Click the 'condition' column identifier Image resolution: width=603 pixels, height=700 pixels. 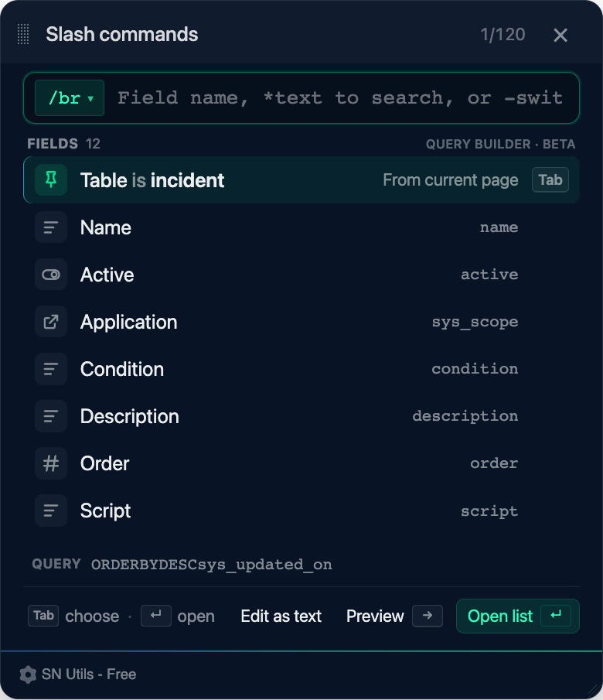tap(475, 369)
